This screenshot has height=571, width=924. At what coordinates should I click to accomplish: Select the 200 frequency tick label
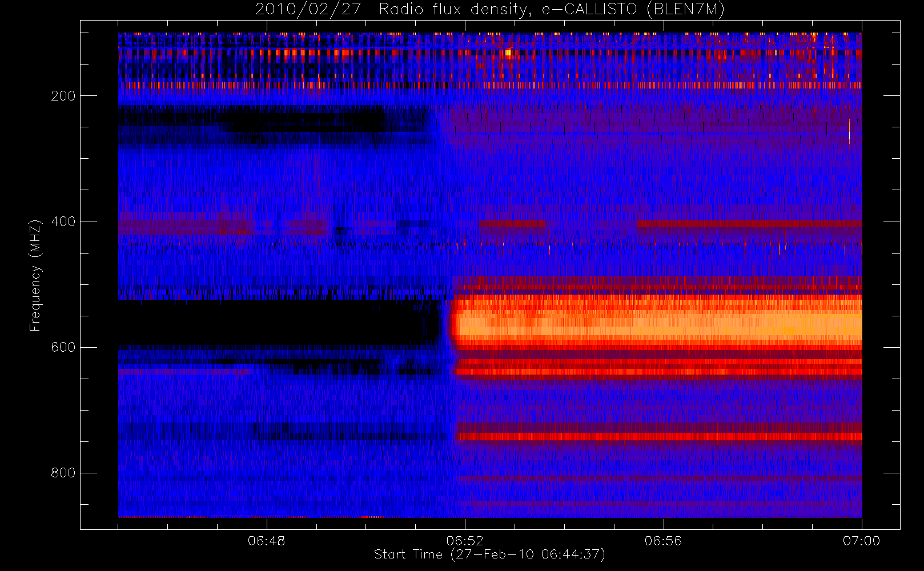tap(63, 96)
